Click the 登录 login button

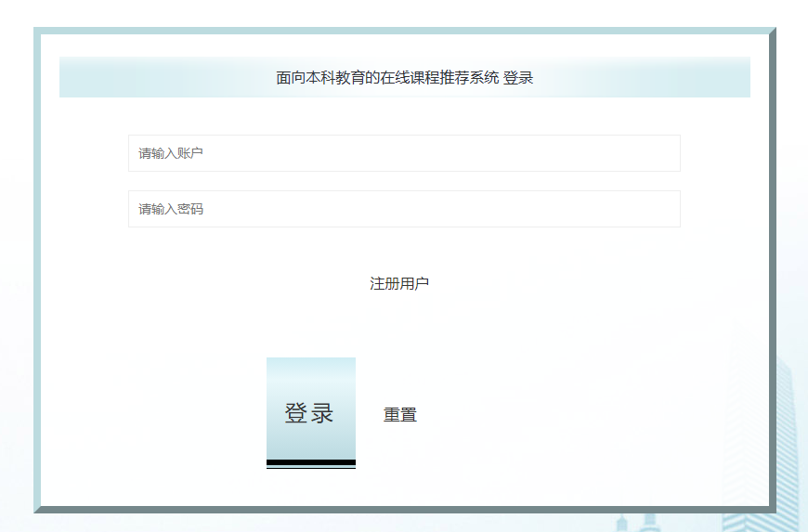click(x=311, y=413)
